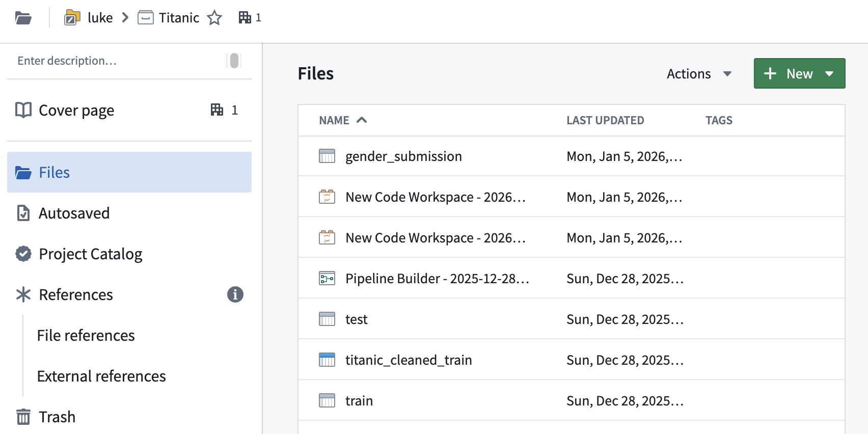This screenshot has height=434, width=868.
Task: Open the gender_submission file
Action: tap(403, 156)
